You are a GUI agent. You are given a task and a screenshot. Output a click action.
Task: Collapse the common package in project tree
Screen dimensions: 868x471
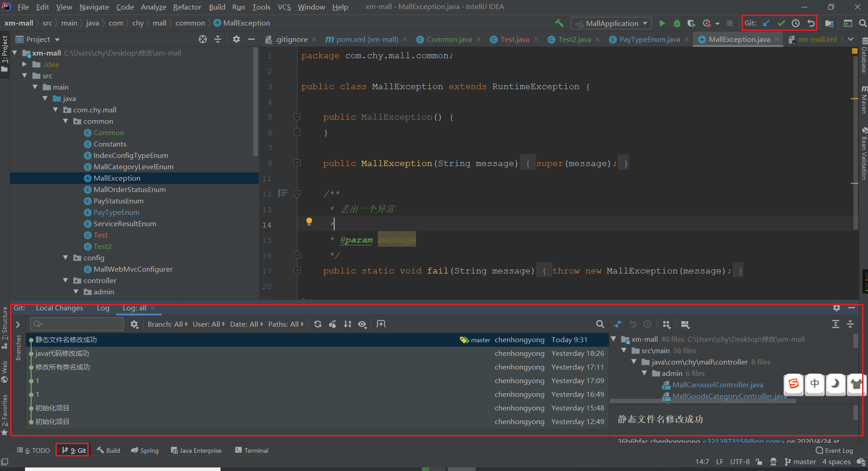tap(65, 121)
